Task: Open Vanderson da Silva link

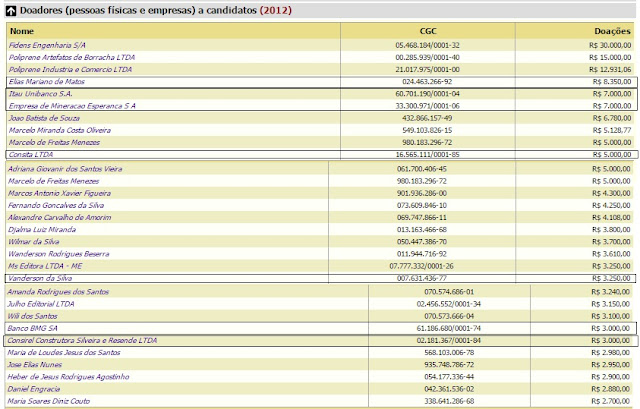Action: click(40, 278)
